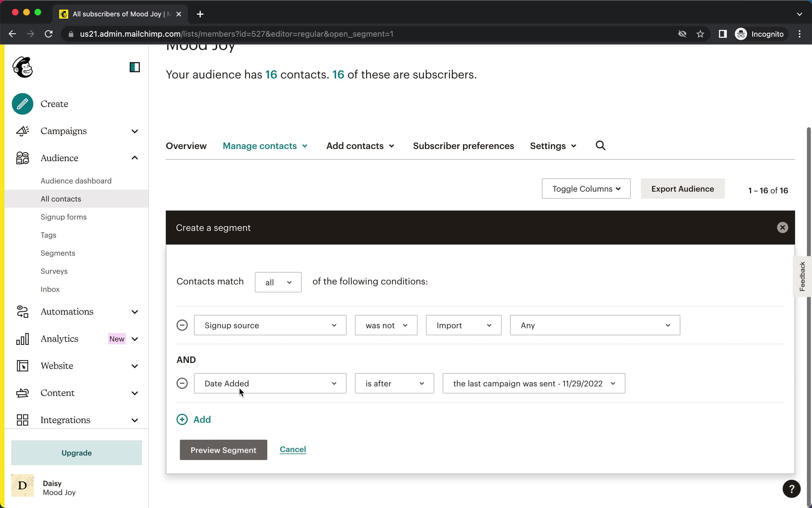Open a new browser tab

pos(200,14)
